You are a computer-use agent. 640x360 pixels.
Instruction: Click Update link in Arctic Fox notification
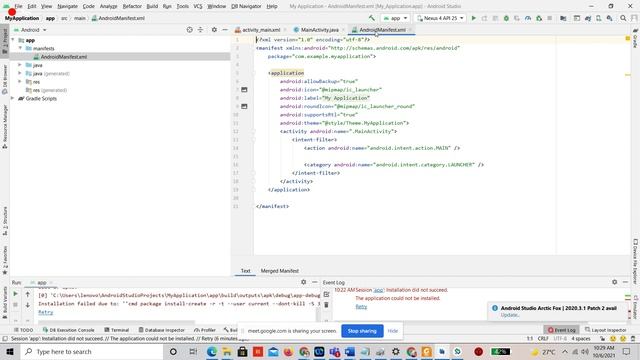(x=510, y=315)
